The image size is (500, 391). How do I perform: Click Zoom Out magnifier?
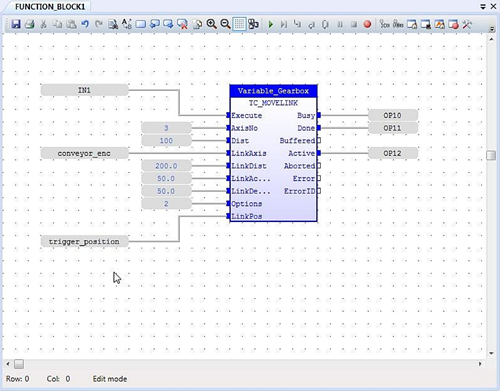[225, 24]
